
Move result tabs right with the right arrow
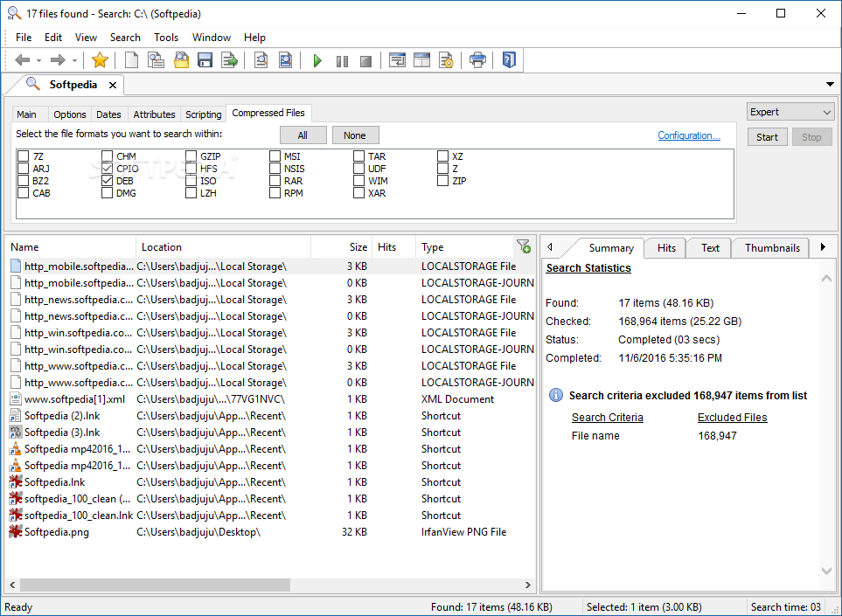(x=824, y=247)
